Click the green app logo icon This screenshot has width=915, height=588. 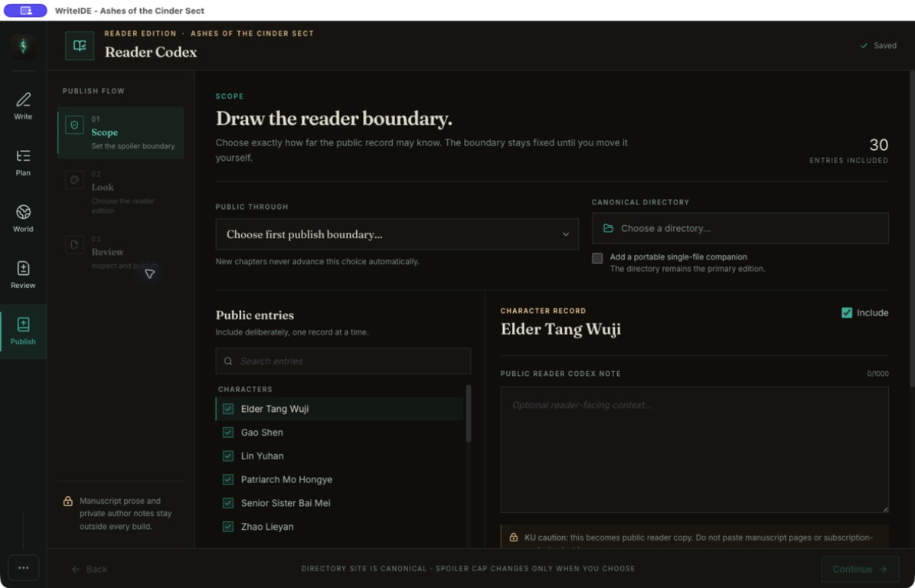pyautogui.click(x=23, y=46)
